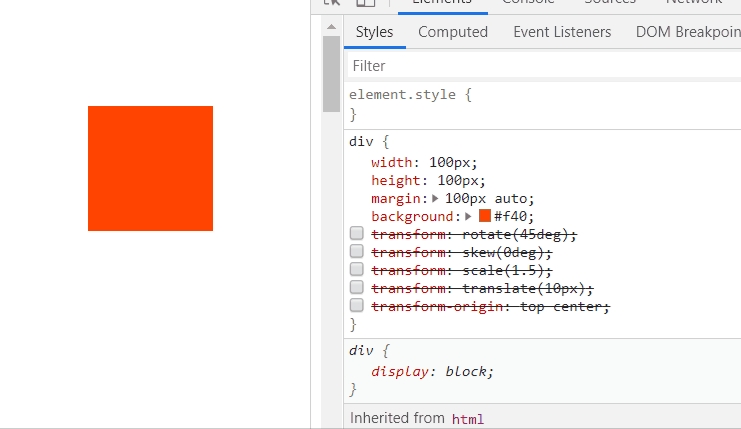Screen dimensions: 741x429
Task: Open the Event Listeners tab
Action: tap(561, 32)
